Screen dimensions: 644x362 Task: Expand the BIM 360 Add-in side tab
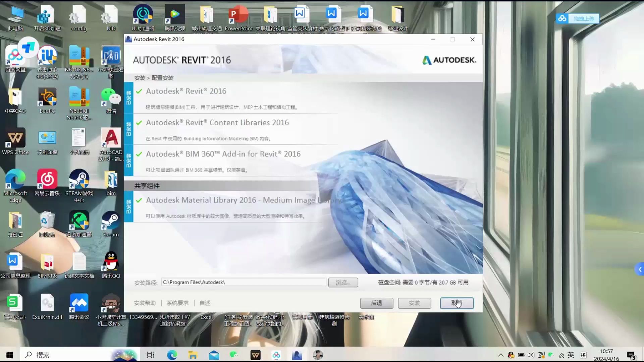128,160
